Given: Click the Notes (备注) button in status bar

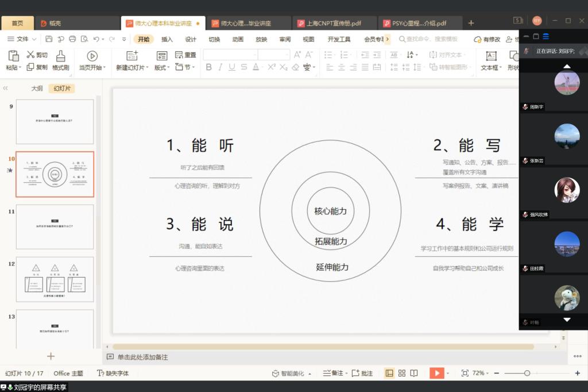Looking at the screenshot, I should [335, 373].
